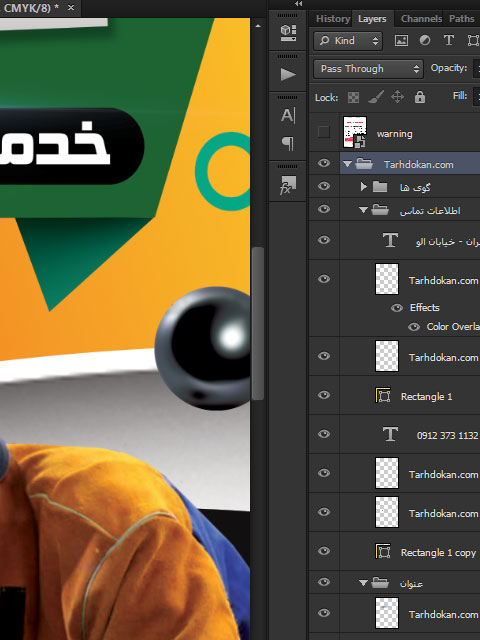Filter layers by adjustment type

(x=425, y=40)
